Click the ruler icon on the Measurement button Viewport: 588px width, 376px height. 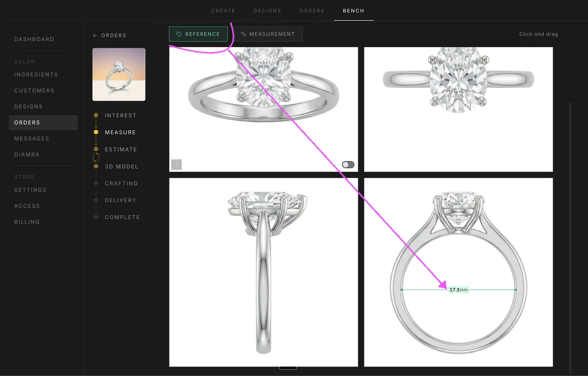click(x=244, y=34)
